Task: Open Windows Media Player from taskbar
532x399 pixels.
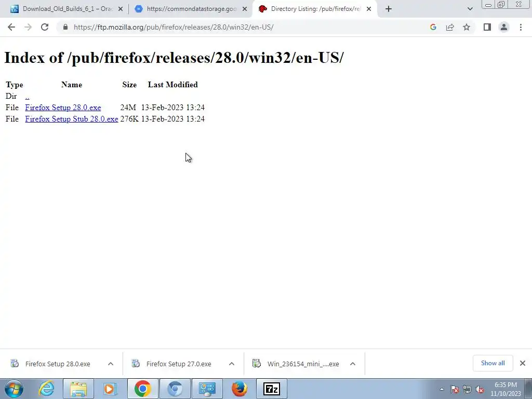Action: pos(110,389)
